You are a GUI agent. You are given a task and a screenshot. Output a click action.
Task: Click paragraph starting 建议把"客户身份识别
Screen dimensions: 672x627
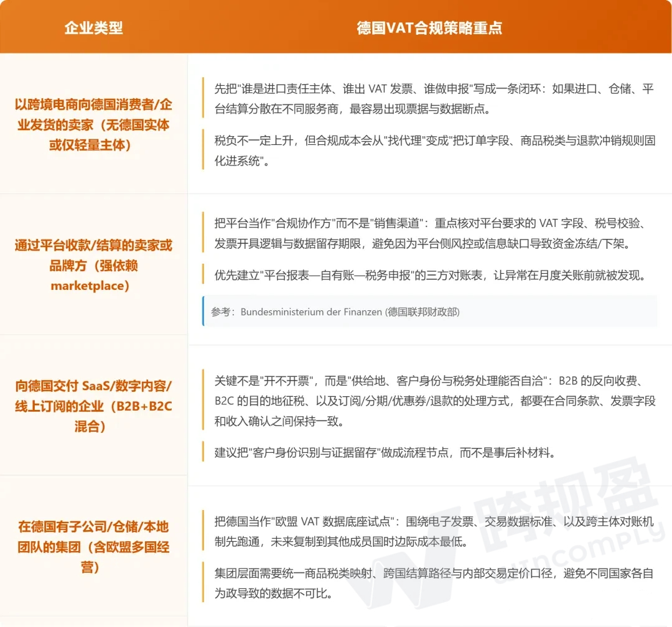click(384, 452)
